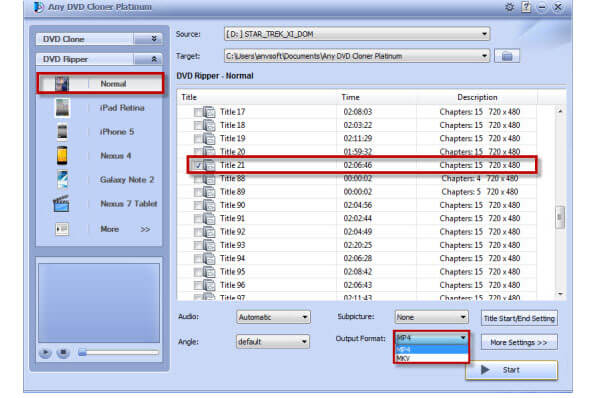This screenshot has width=600, height=398.
Task: Click the film icon of Title 90
Action: pyautogui.click(x=209, y=205)
